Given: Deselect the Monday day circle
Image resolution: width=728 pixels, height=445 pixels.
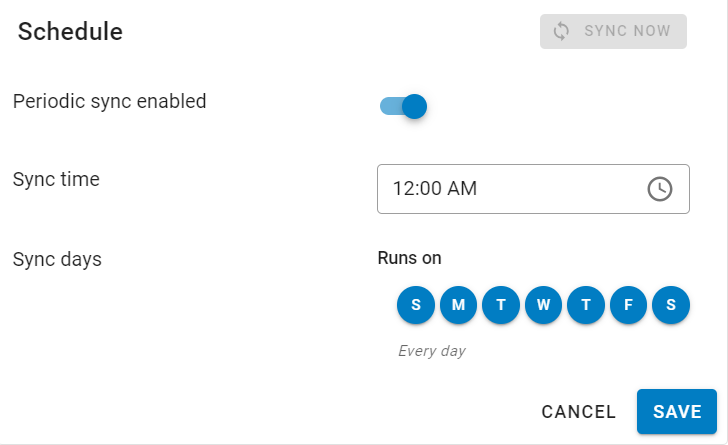Looking at the screenshot, I should [458, 305].
